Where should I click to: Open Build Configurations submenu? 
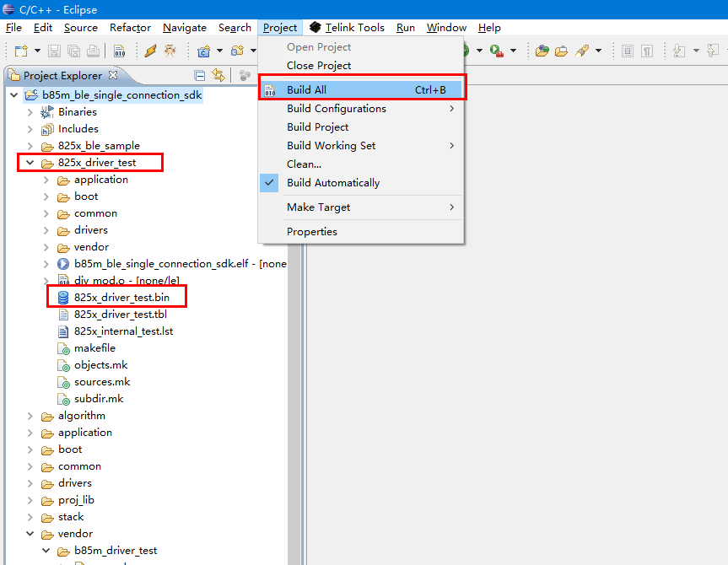(361, 109)
